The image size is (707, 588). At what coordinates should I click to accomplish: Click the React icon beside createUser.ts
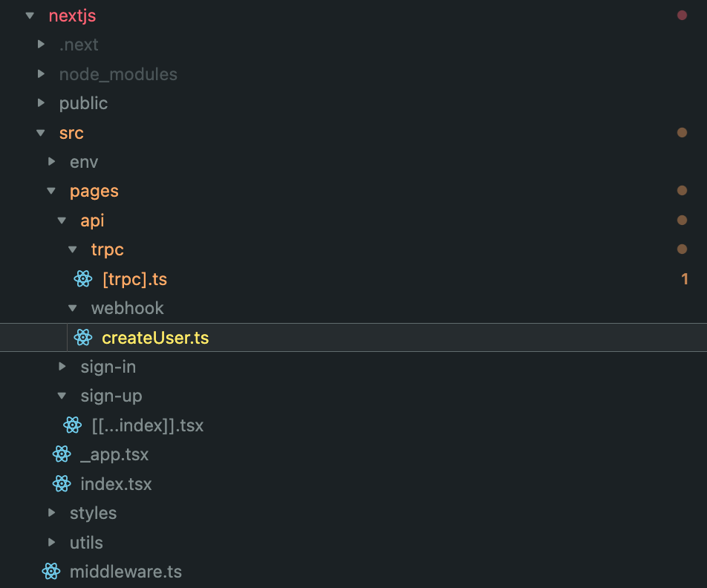[x=82, y=338]
